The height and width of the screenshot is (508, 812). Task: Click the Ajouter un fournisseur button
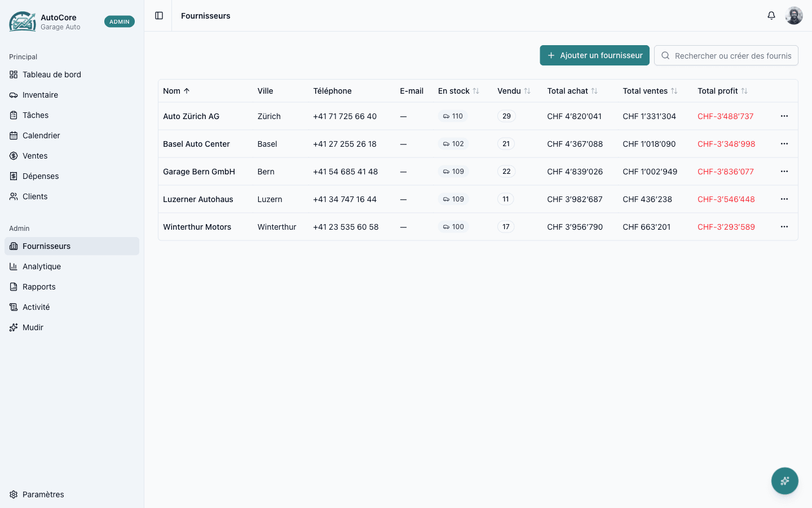[x=594, y=55]
